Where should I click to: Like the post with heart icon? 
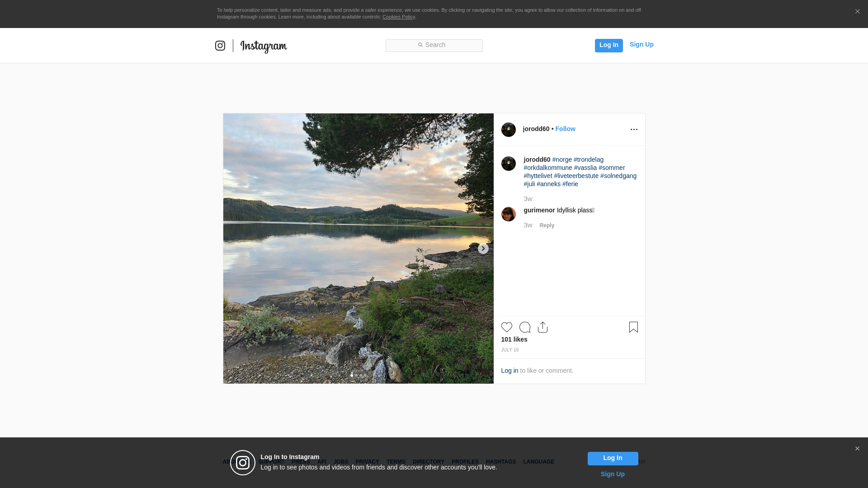(x=507, y=327)
